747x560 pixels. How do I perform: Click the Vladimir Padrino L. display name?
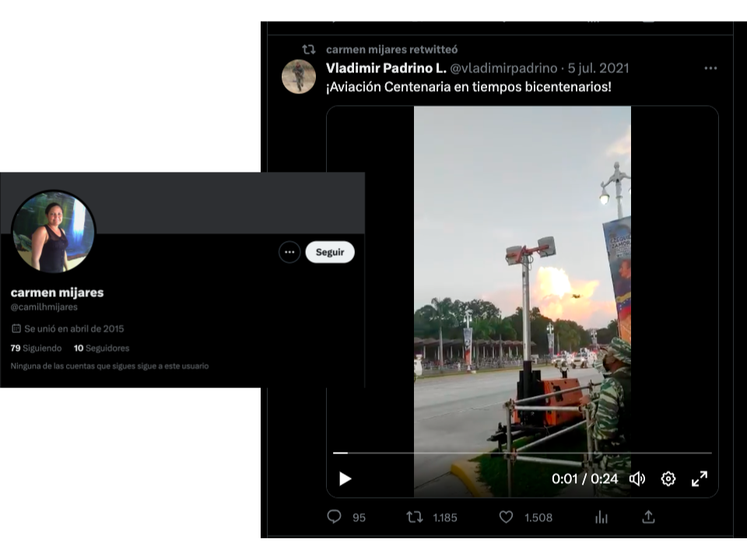(x=386, y=68)
